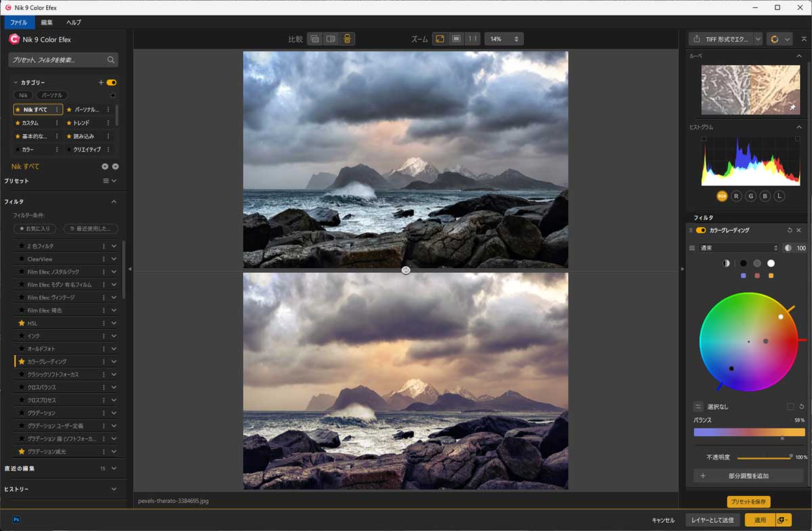The image size is (812, 531).
Task: Open the dropdown arrow beside TIFF export button
Action: click(x=758, y=39)
